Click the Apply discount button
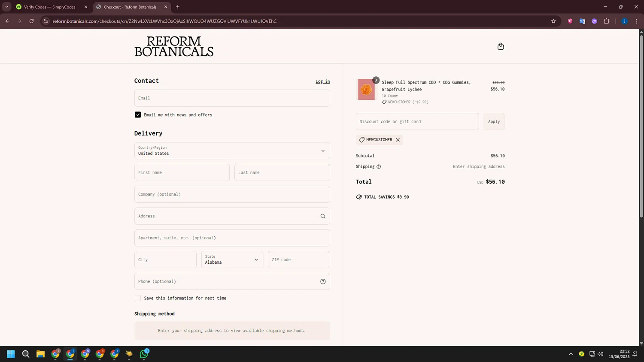Image resolution: width=644 pixels, height=362 pixels. 494,121
